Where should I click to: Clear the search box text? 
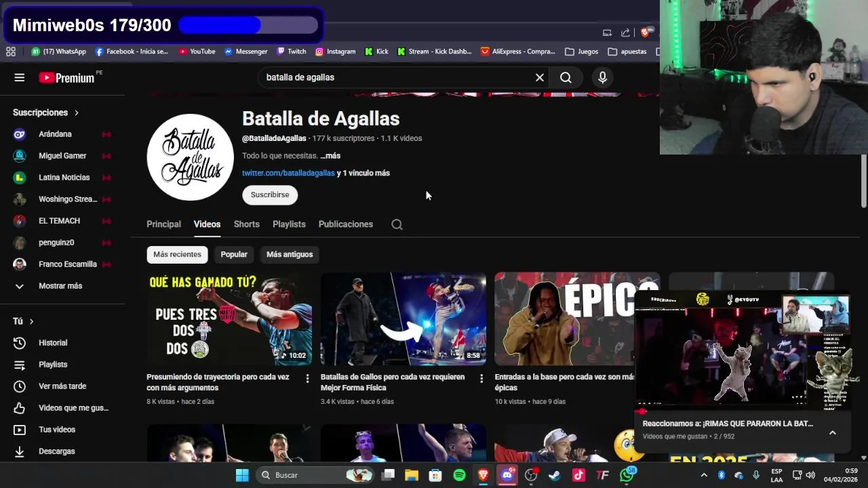point(540,77)
